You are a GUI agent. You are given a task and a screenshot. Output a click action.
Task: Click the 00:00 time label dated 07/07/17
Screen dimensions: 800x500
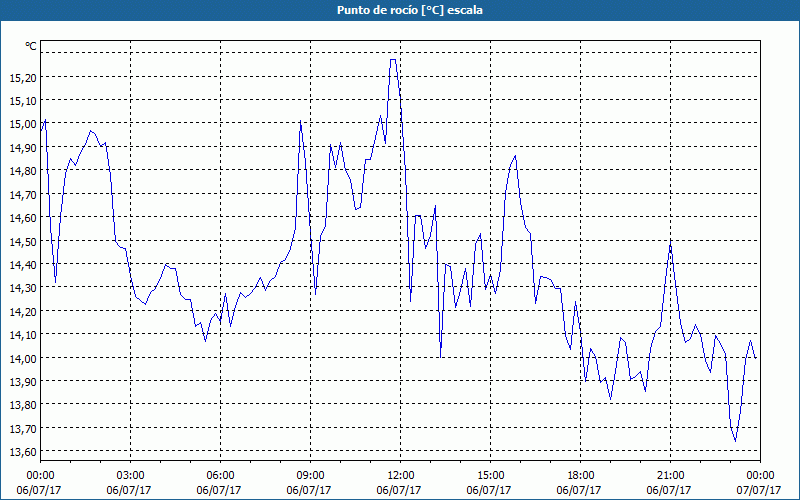(760, 476)
